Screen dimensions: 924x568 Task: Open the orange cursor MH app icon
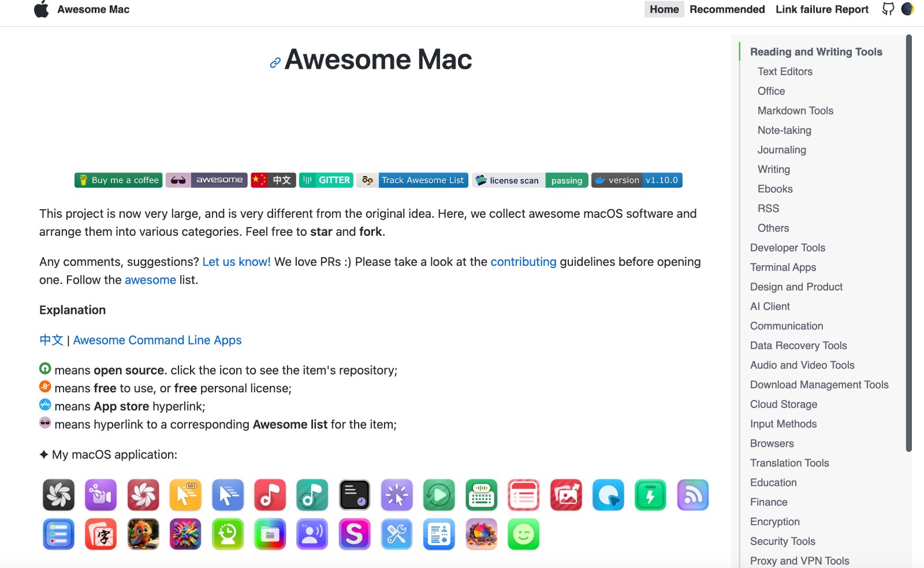coord(185,495)
